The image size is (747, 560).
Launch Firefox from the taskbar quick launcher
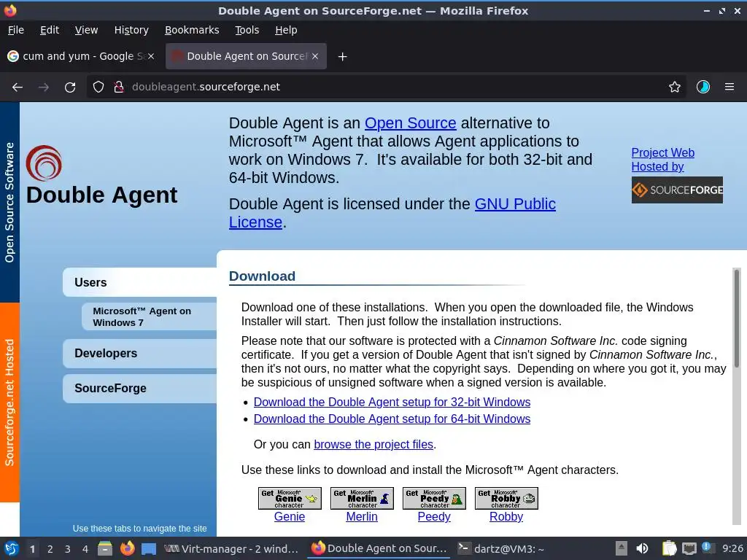(127, 548)
